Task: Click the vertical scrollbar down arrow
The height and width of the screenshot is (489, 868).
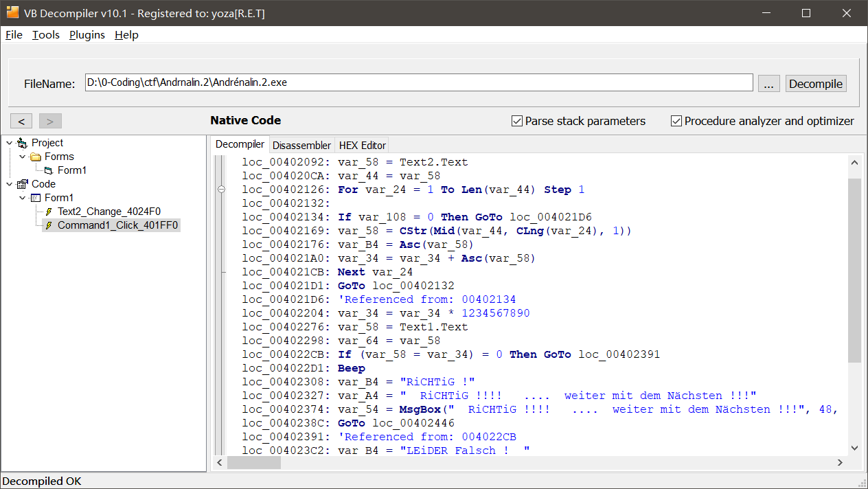Action: tap(854, 448)
